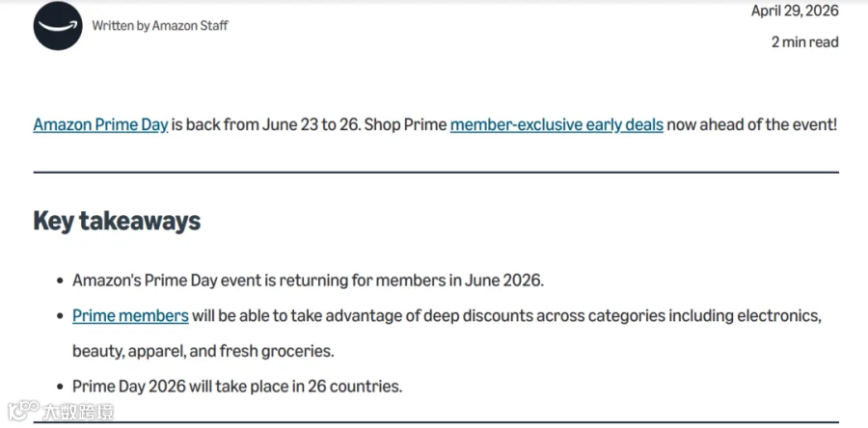Click the line about 26 countries

click(237, 386)
